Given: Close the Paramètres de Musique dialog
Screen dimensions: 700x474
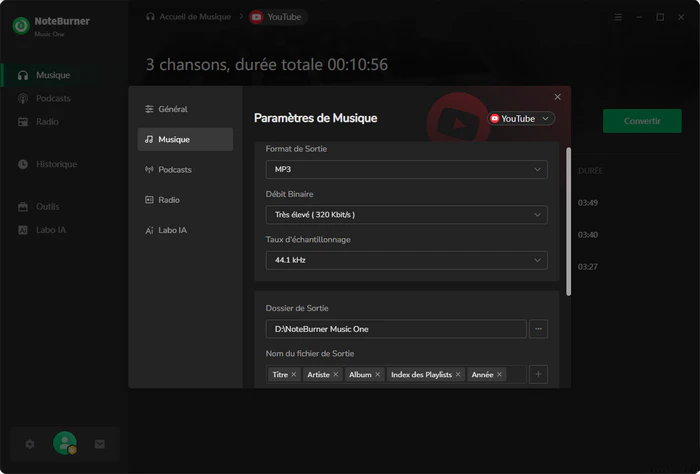Looking at the screenshot, I should click(x=558, y=97).
